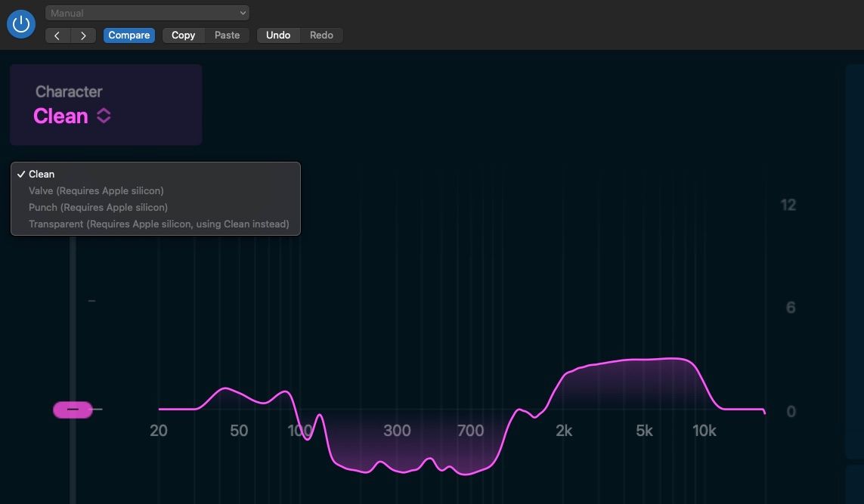Click the previous preset arrow
Viewport: 864px width, 504px height.
coord(58,35)
